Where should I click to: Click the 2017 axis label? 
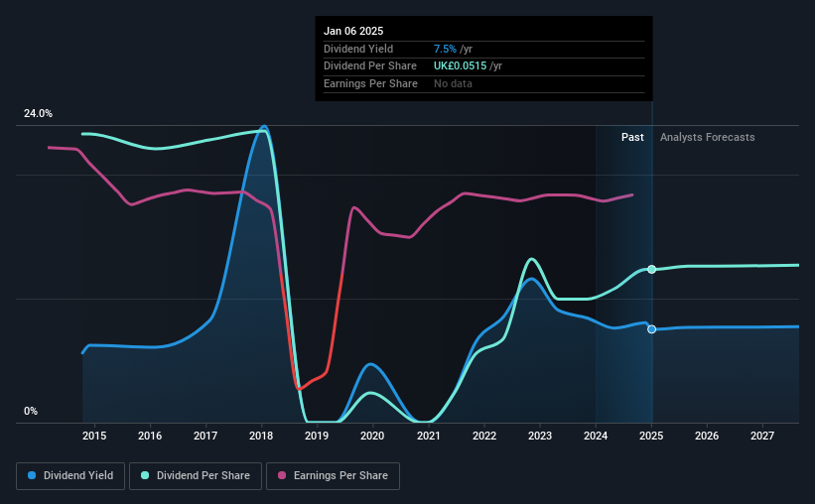205,436
